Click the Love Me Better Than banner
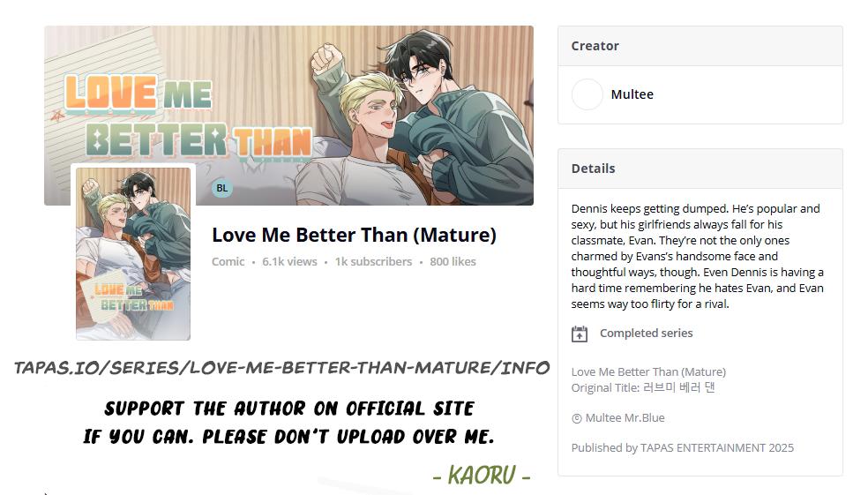Image resolution: width=868 pixels, height=495 pixels. pos(289,116)
